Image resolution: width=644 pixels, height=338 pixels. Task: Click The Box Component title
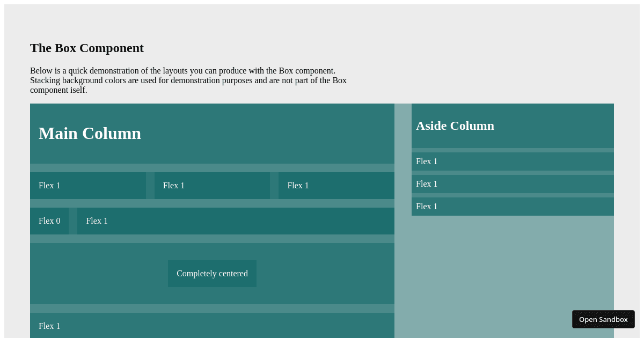tap(86, 48)
